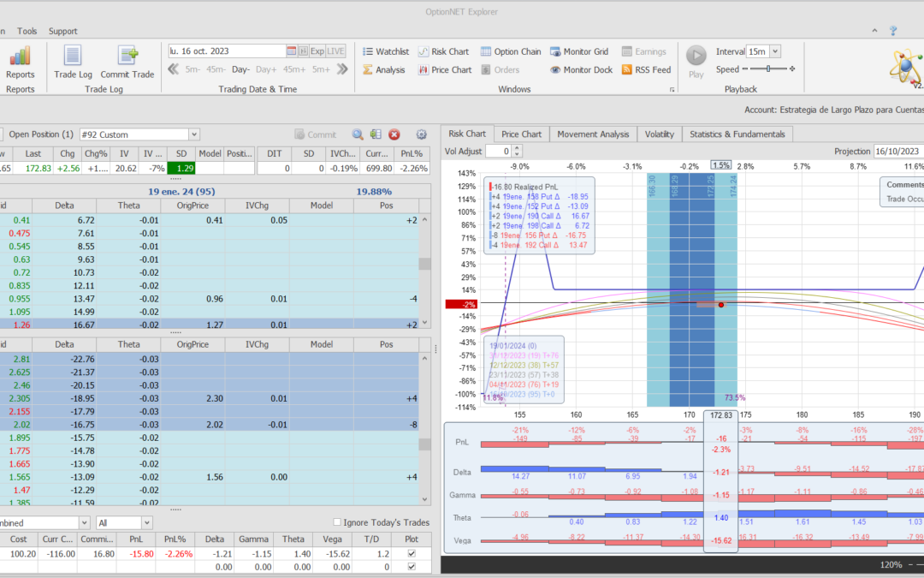Click the Day- step back button
The image size is (924, 578).
click(240, 69)
